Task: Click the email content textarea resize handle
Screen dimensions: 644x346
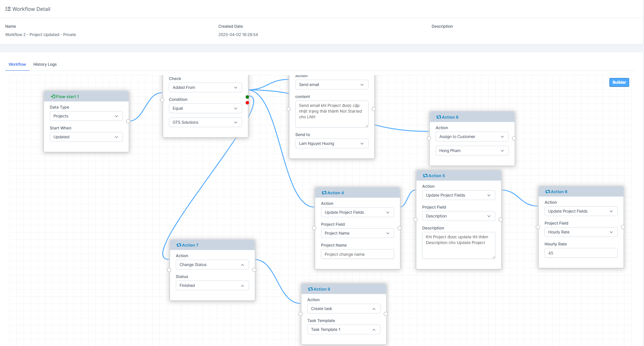Action: [367, 126]
